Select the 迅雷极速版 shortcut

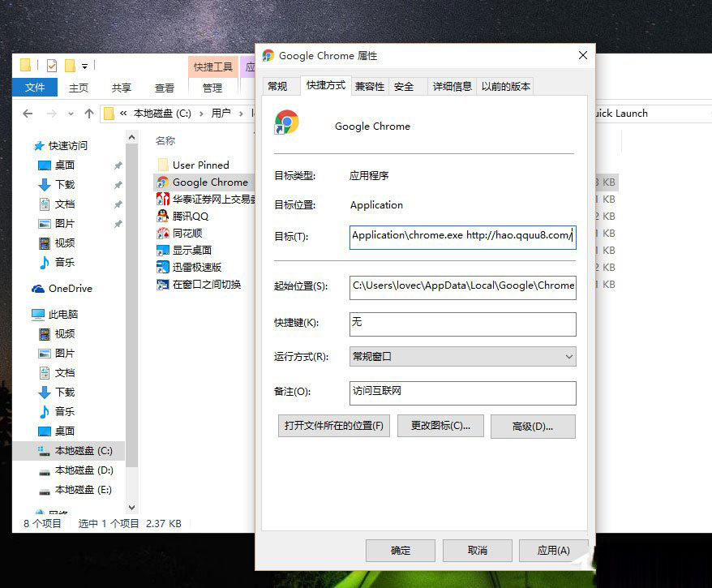pos(189,267)
